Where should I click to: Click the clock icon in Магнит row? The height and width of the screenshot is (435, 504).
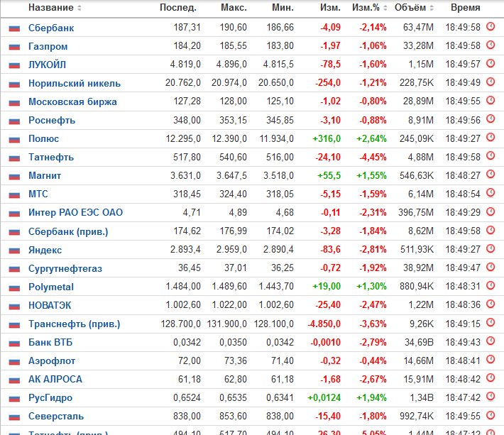tap(491, 174)
